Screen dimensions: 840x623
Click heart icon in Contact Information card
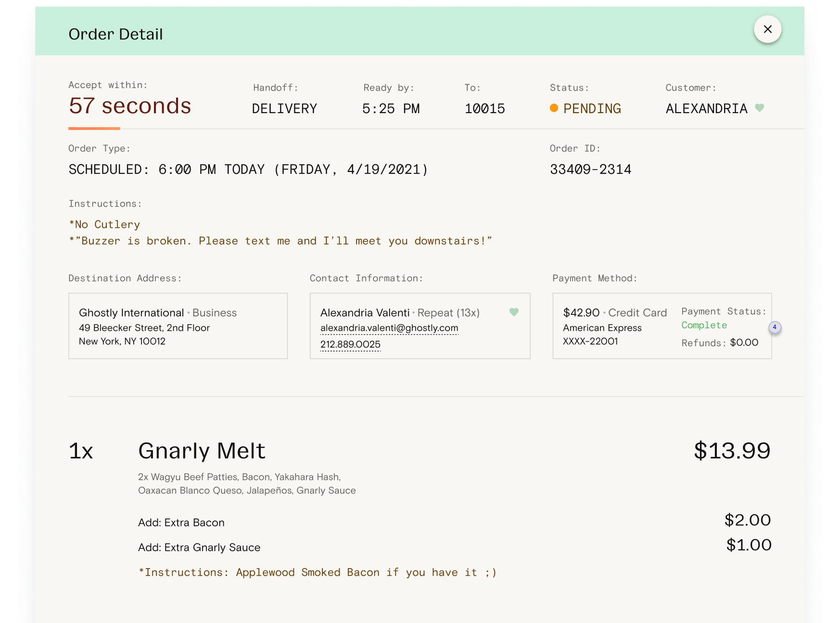pyautogui.click(x=514, y=312)
